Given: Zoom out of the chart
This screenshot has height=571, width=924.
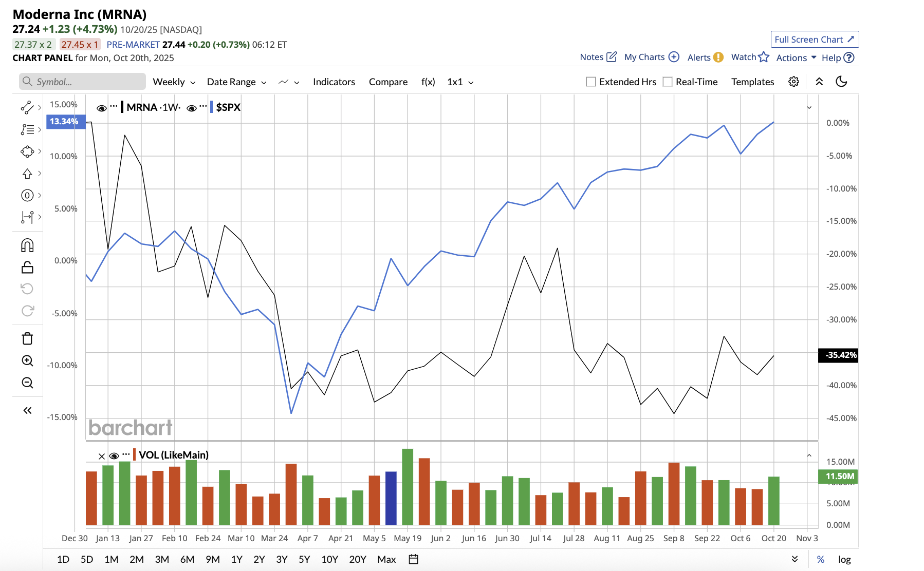Looking at the screenshot, I should pyautogui.click(x=27, y=383).
